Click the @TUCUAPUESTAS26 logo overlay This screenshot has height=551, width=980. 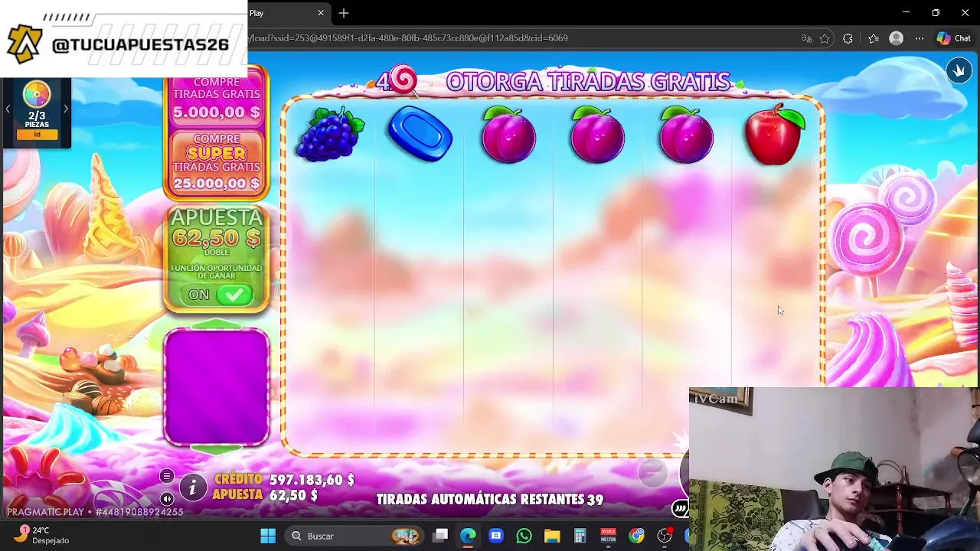(x=122, y=38)
